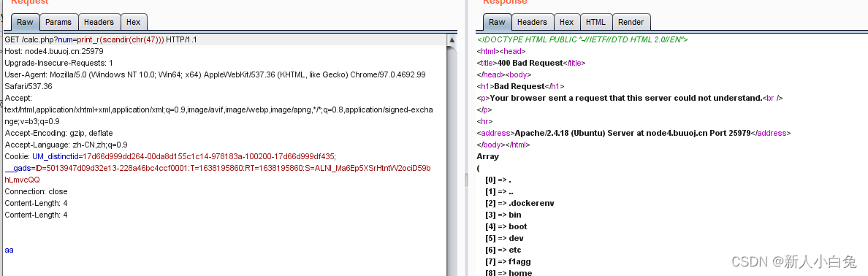Click the [5] => dev entry
868x276 pixels.
pos(504,238)
